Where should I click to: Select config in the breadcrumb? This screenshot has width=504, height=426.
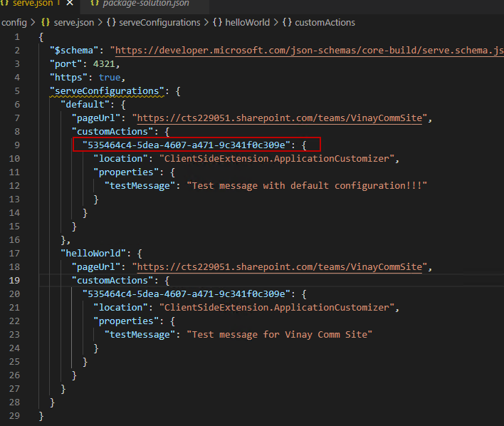point(14,23)
